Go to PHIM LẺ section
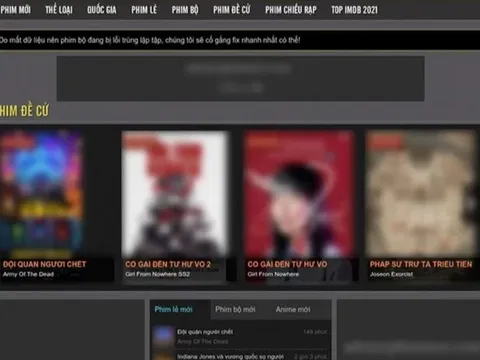The height and width of the screenshot is (360, 480). coord(144,10)
